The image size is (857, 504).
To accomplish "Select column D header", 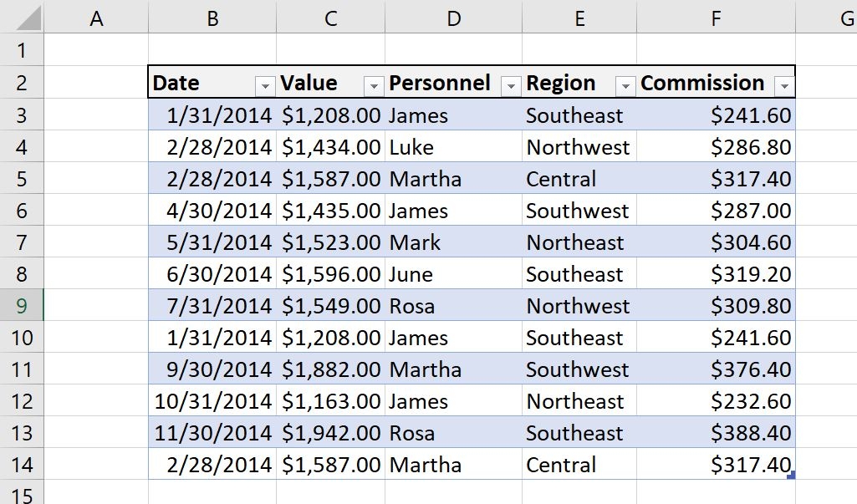I will point(453,18).
